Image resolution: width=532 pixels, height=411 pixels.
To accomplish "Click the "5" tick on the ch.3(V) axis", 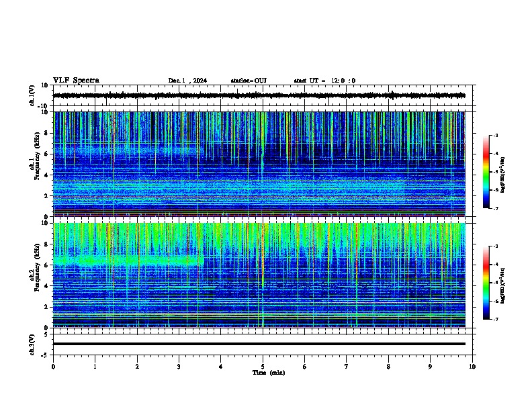I will [x=46, y=334].
